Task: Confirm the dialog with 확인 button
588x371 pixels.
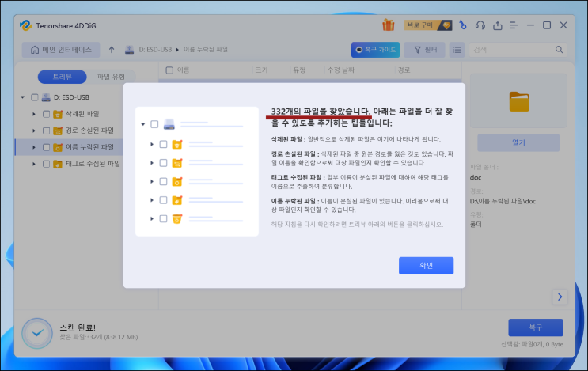Action: coord(426,265)
